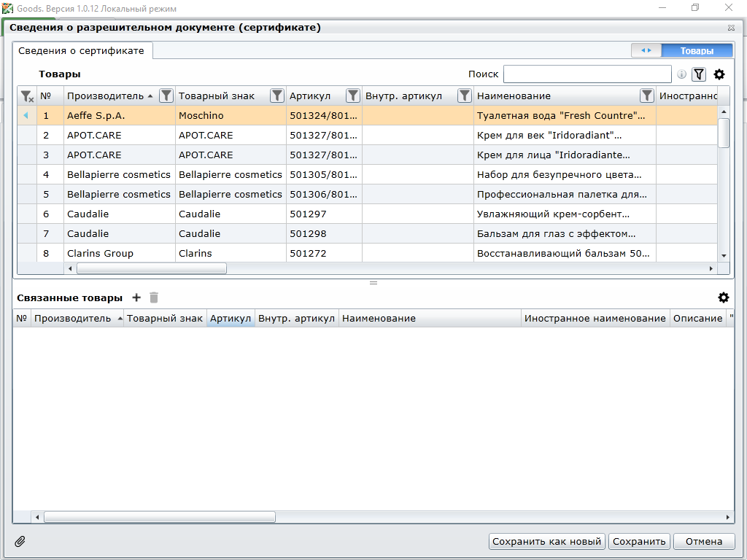The height and width of the screenshot is (560, 747).
Task: Open filter for Товарный знак column
Action: click(276, 96)
